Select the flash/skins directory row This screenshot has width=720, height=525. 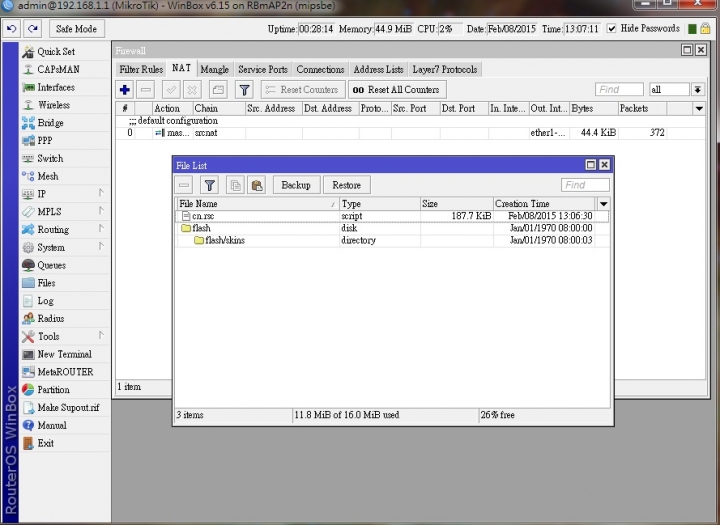(x=393, y=240)
